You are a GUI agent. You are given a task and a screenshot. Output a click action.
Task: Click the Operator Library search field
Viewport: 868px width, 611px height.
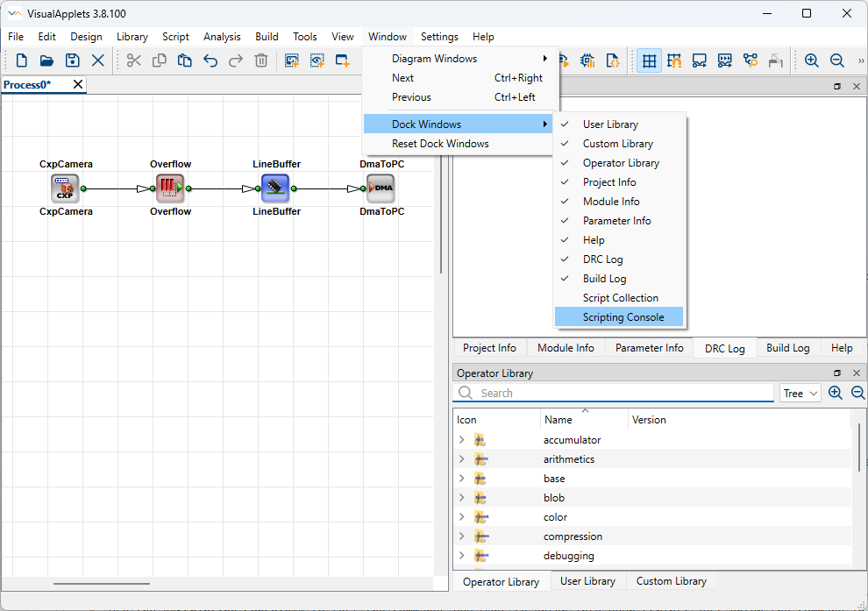pos(614,393)
